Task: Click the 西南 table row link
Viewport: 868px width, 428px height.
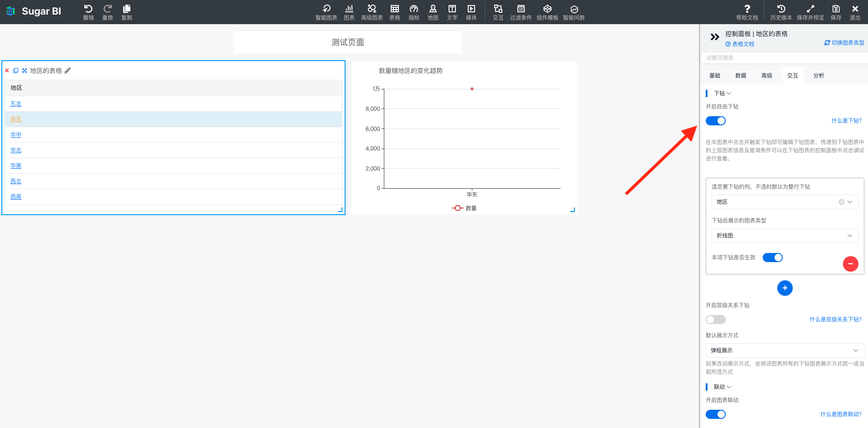Action: 16,197
